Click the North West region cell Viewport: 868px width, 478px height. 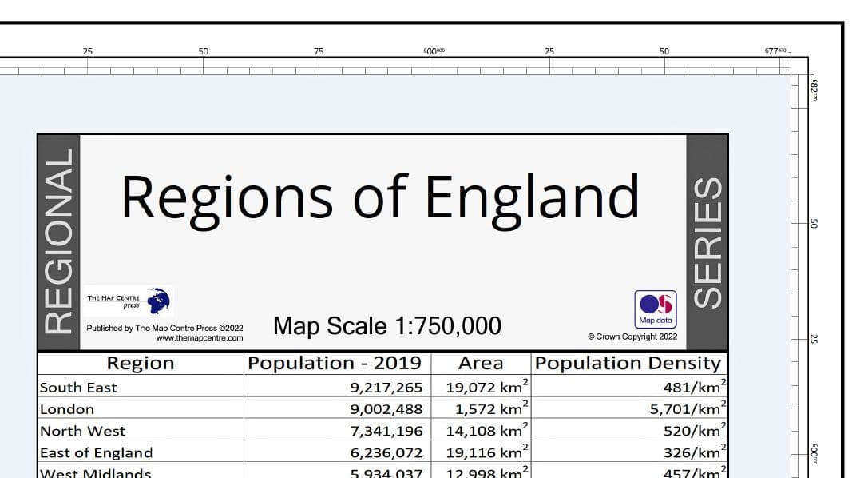point(82,431)
